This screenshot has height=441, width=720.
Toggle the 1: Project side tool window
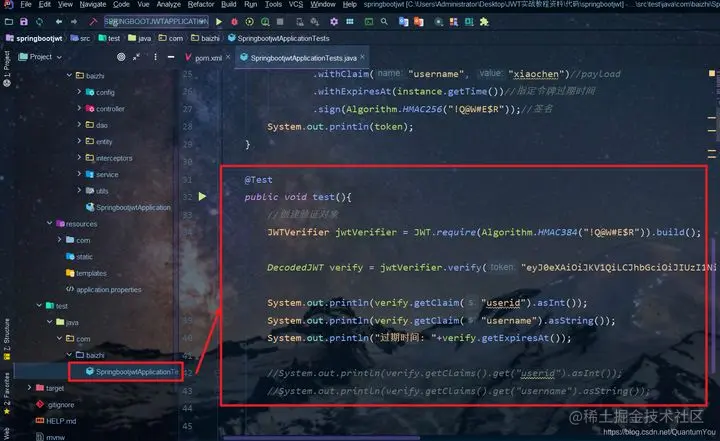(6, 68)
